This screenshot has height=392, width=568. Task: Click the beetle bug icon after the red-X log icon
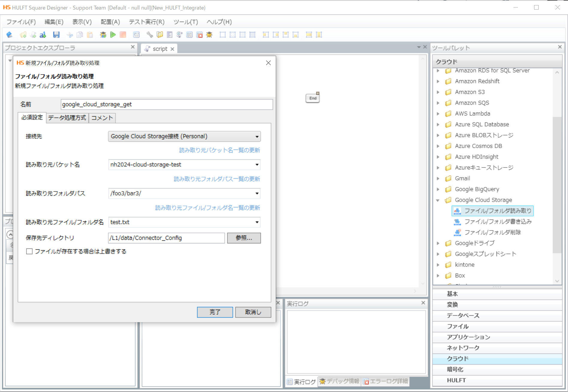click(209, 35)
